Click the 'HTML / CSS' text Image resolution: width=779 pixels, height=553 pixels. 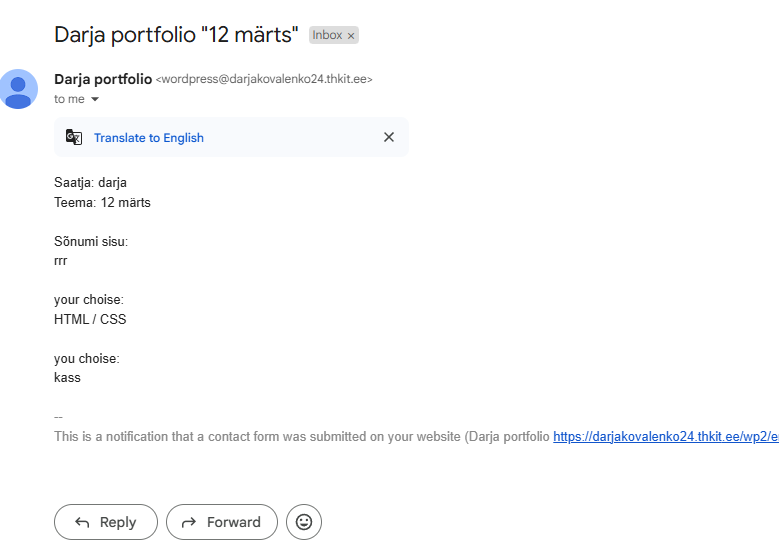click(x=90, y=320)
